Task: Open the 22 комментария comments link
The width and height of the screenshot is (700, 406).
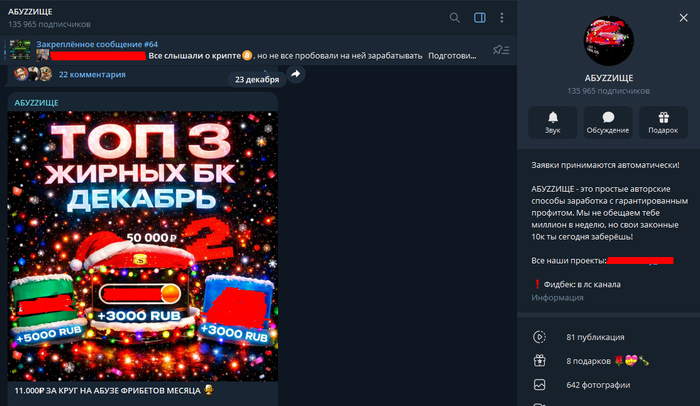Action: point(92,74)
